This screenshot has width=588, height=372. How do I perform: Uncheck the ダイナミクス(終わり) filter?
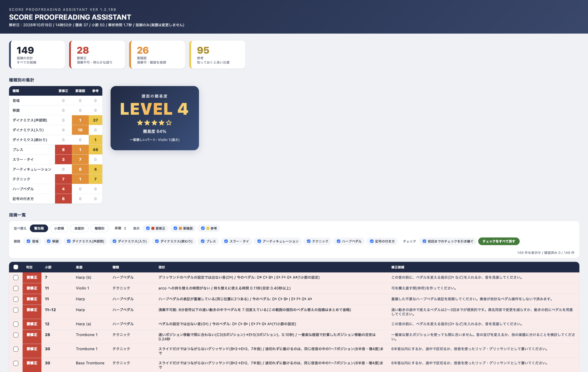pyautogui.click(x=157, y=241)
